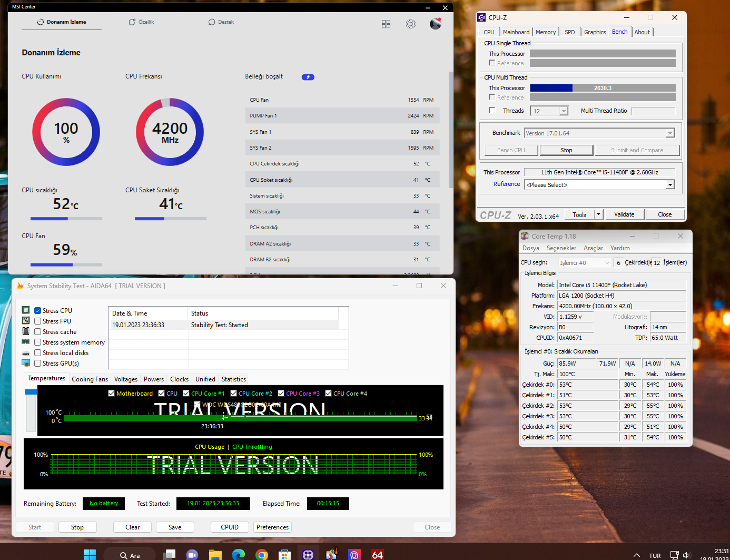Click Save button in AIDA64
Image resolution: width=730 pixels, height=560 pixels.
175,527
